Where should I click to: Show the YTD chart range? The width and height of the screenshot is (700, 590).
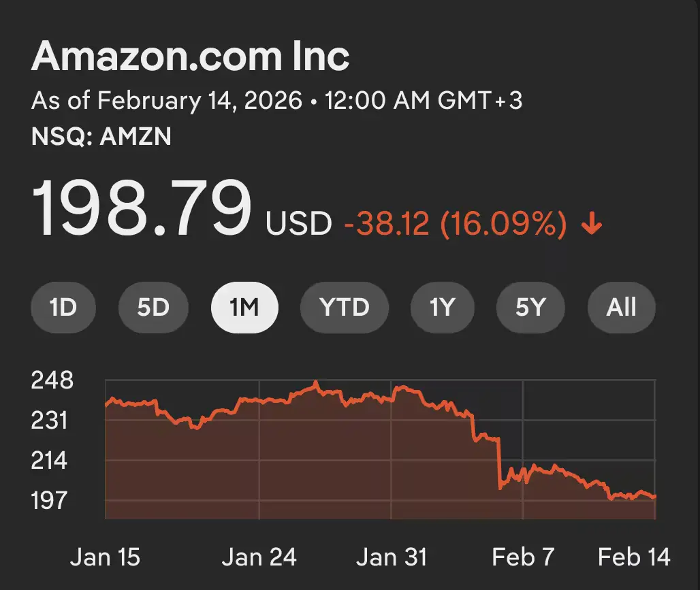(345, 308)
